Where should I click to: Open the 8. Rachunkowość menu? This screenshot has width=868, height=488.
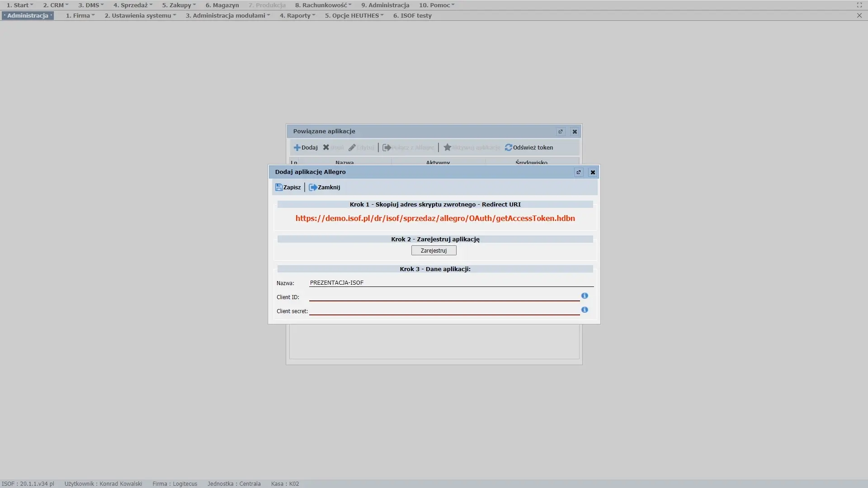pyautogui.click(x=323, y=5)
